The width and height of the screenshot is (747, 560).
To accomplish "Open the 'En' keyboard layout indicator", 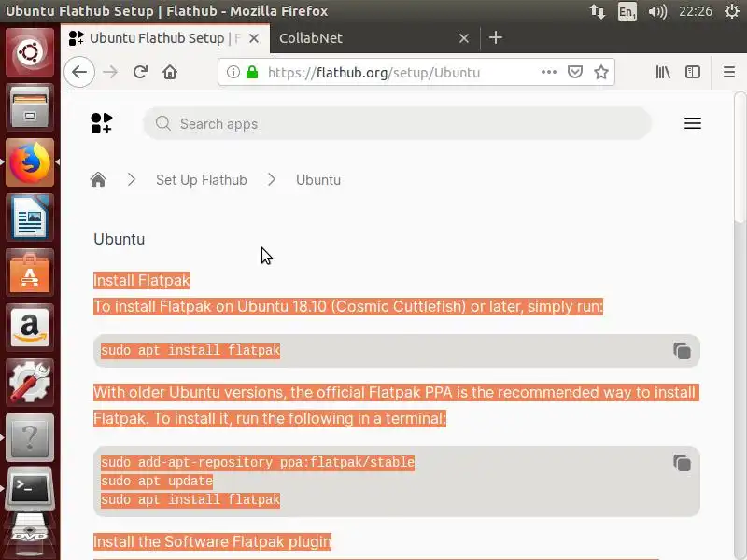I will [627, 11].
